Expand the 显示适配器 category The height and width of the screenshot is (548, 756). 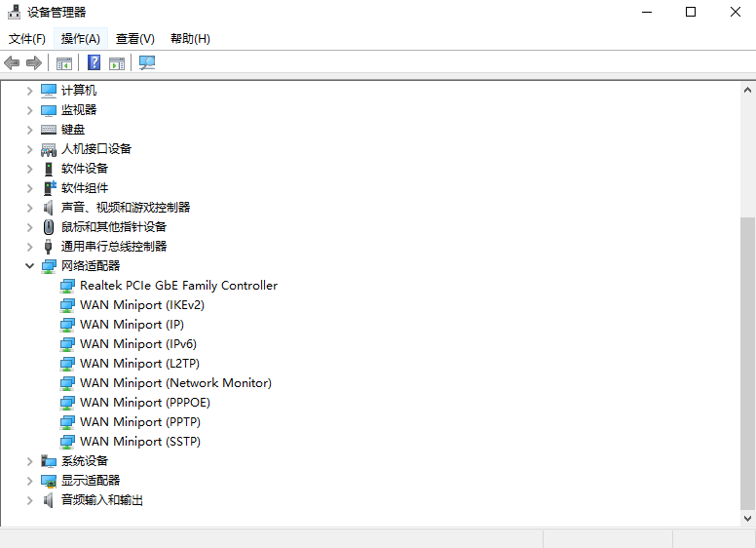click(x=30, y=481)
